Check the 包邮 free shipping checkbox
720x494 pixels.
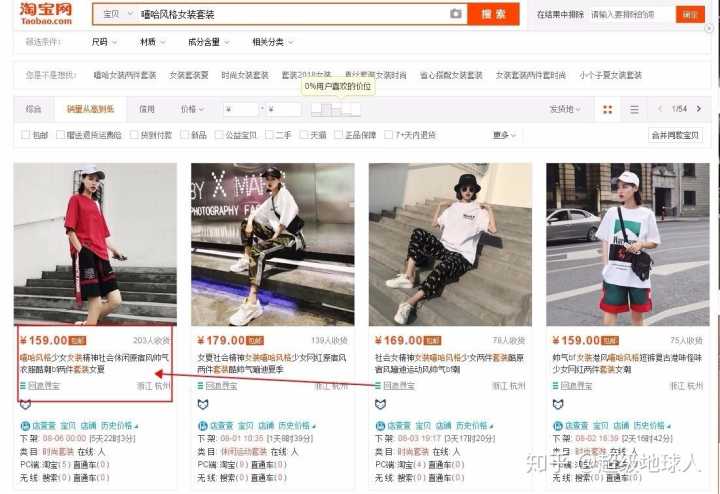click(x=26, y=135)
